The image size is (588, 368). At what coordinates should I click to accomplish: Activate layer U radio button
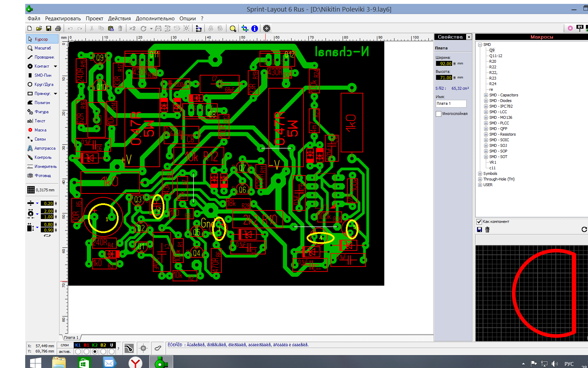tap(112, 352)
